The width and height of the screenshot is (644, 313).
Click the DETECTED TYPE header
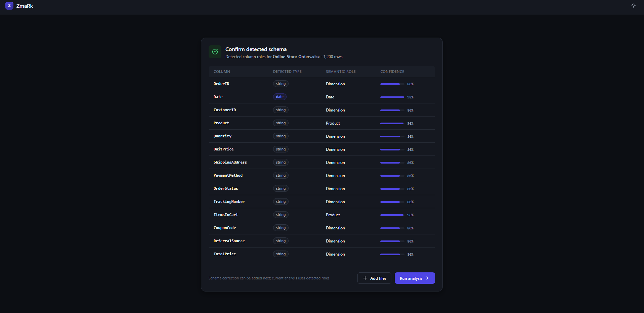tap(287, 72)
